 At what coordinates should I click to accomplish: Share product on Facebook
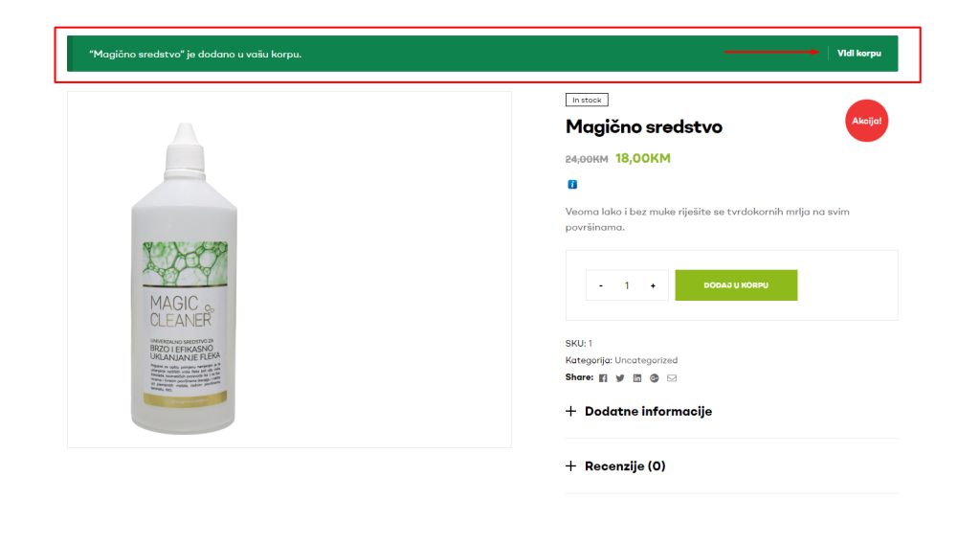pos(603,378)
